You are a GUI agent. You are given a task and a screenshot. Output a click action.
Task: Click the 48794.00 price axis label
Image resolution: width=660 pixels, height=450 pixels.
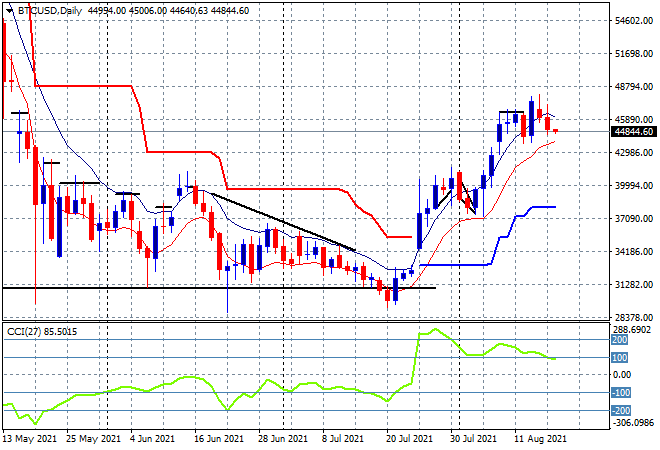pyautogui.click(x=633, y=87)
